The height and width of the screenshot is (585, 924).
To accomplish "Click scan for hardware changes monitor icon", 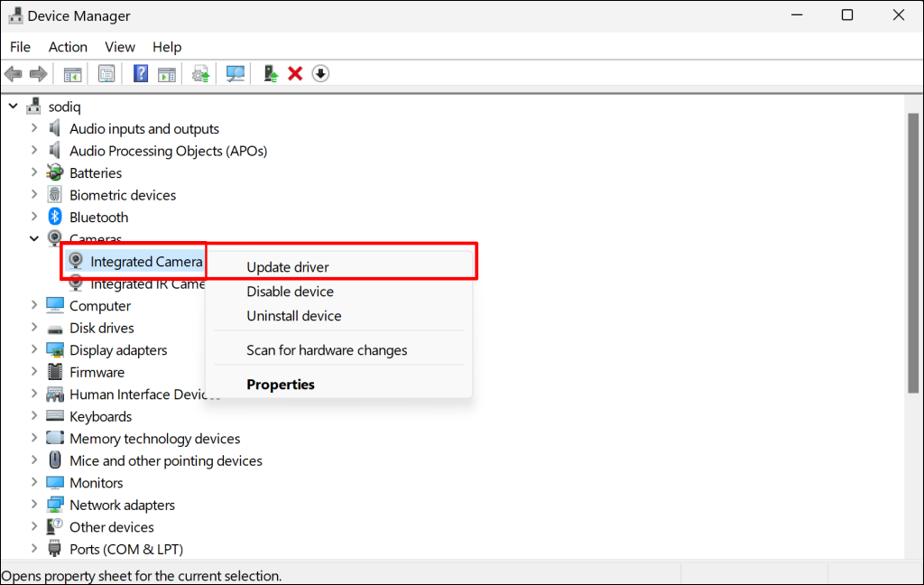I will pos(236,74).
